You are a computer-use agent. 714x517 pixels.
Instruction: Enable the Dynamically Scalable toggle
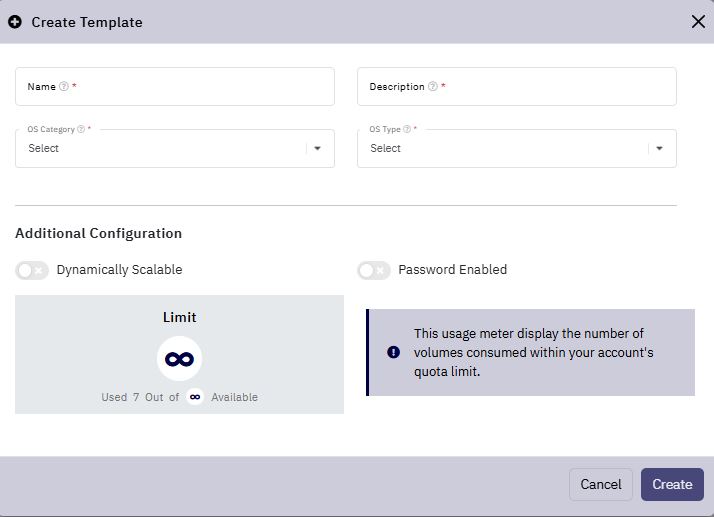[x=32, y=270]
